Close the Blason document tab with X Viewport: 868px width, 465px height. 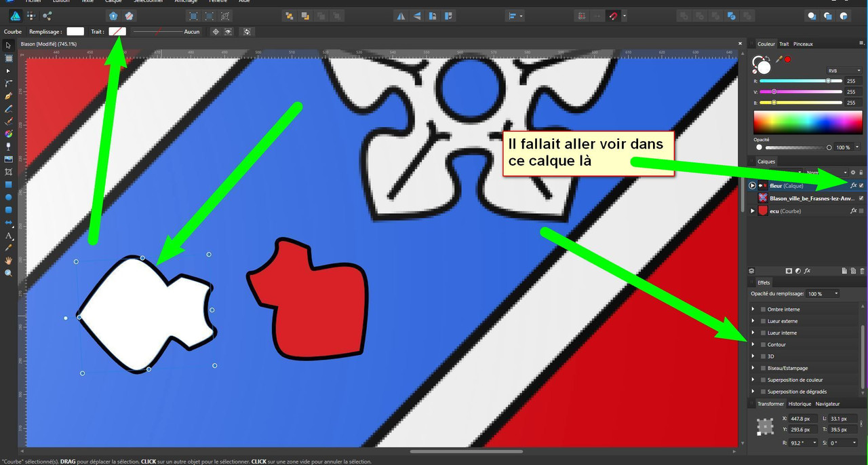[740, 44]
